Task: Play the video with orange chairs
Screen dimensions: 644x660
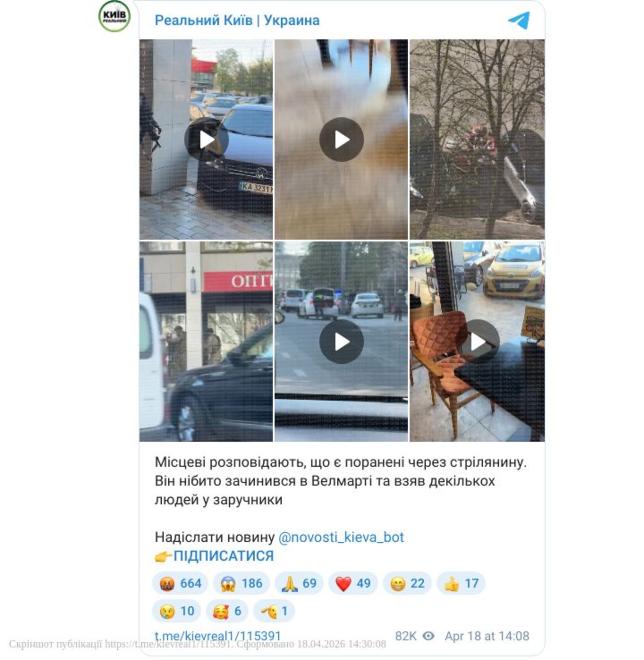Action: [477, 341]
